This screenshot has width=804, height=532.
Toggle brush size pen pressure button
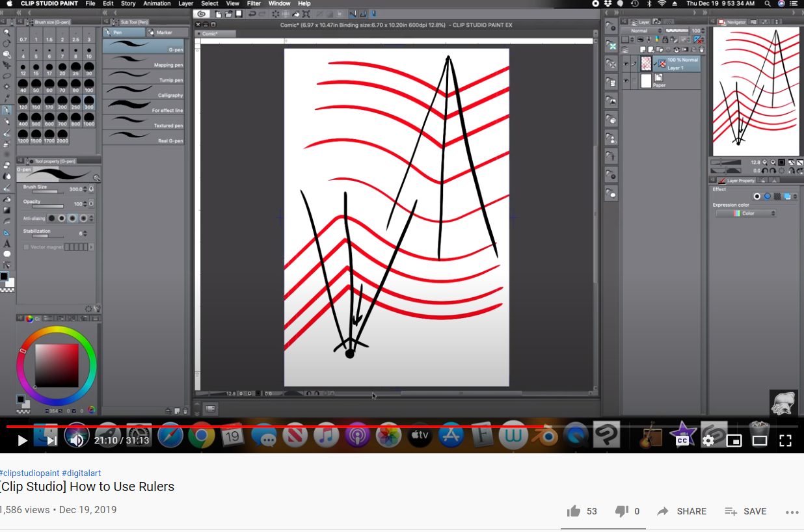coord(91,189)
